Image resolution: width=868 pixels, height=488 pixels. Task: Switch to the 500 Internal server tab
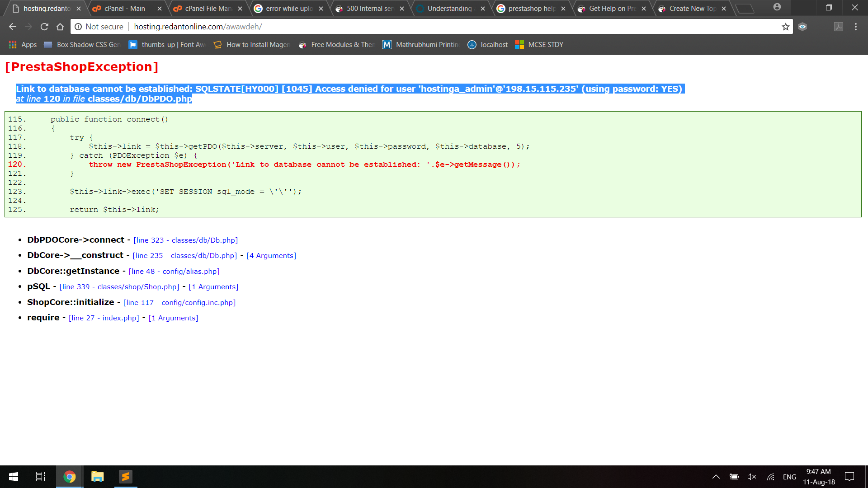[x=369, y=9]
